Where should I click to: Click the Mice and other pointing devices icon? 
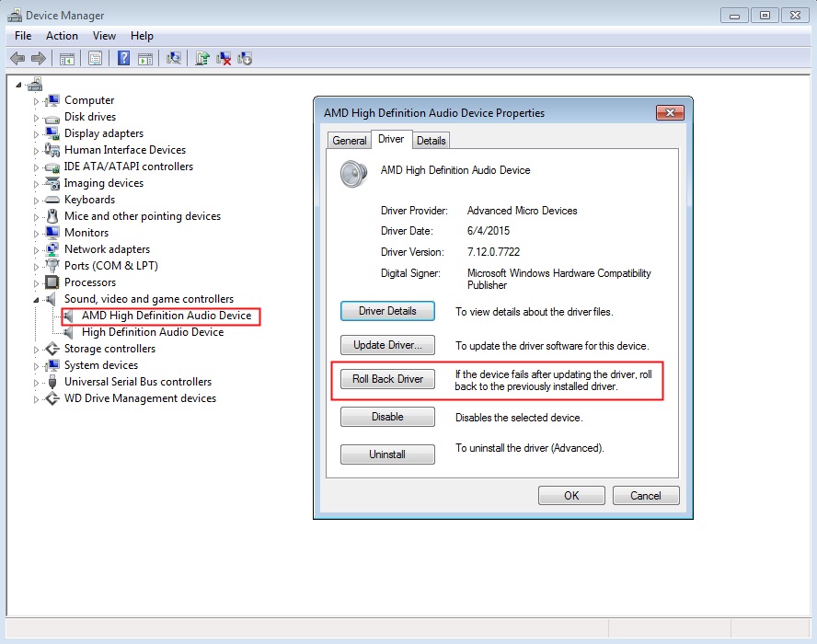click(x=52, y=215)
